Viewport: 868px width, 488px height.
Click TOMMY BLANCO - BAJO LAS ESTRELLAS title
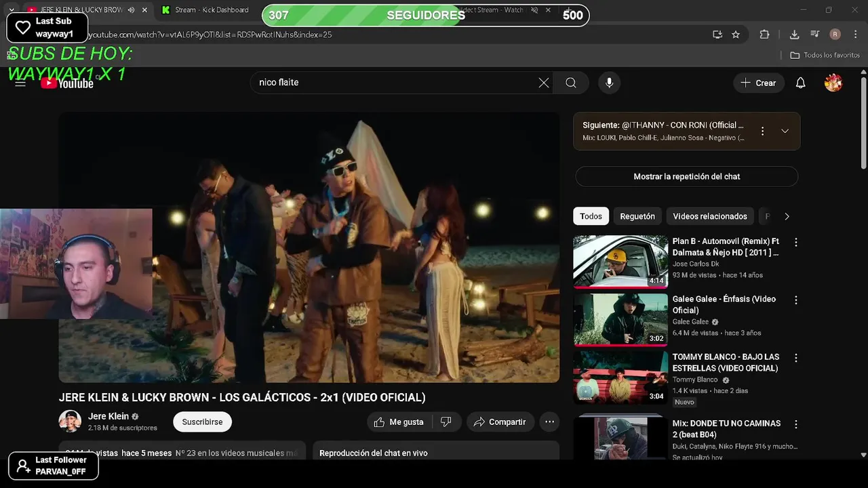point(725,363)
